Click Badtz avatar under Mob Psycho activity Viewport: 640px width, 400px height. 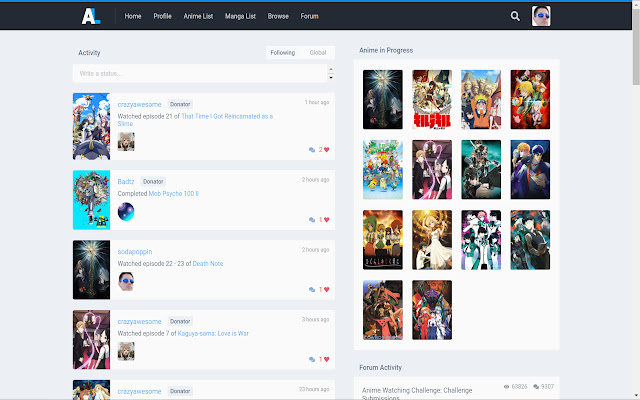tap(126, 211)
